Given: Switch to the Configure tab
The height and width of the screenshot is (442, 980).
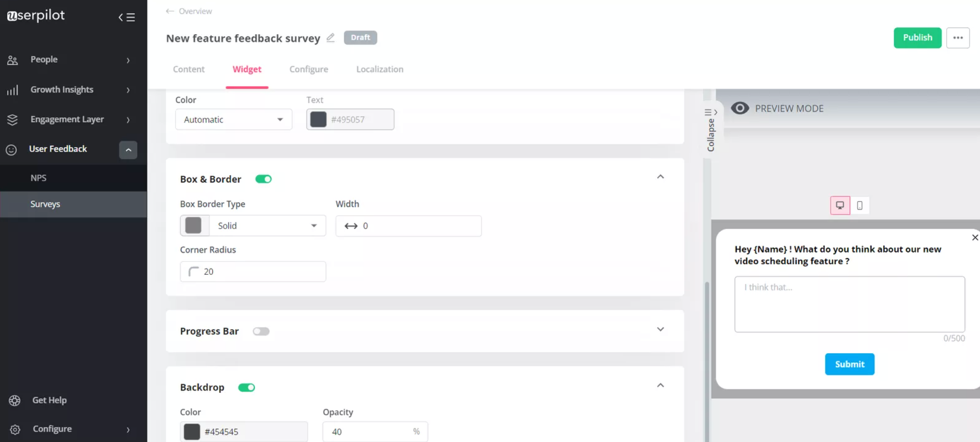Looking at the screenshot, I should (309, 69).
